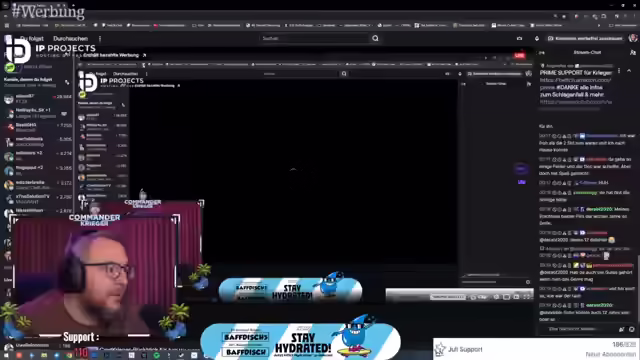Click the chat panel scrollbar
This screenshot has width=640, height=360.
click(x=638, y=289)
